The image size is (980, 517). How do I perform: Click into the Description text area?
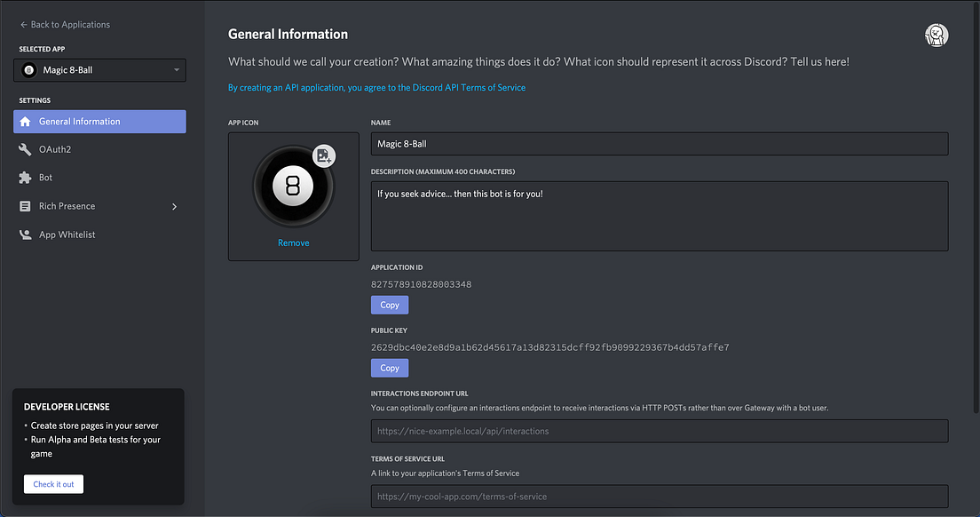click(x=660, y=216)
